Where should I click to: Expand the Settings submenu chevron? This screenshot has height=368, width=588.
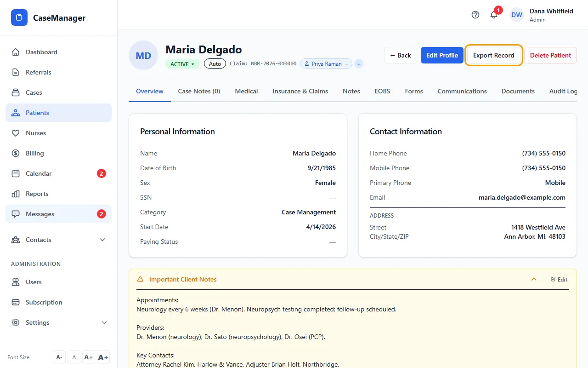(104, 322)
